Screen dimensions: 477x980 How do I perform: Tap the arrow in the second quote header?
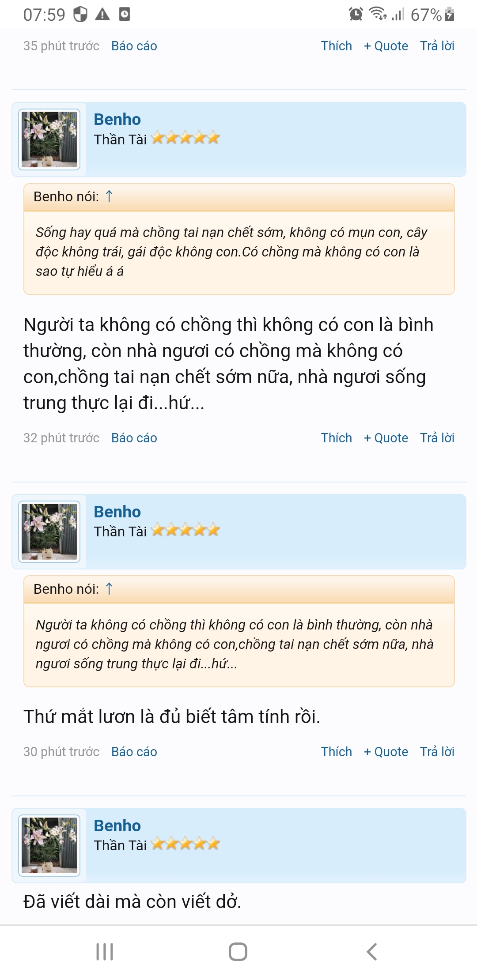109,589
